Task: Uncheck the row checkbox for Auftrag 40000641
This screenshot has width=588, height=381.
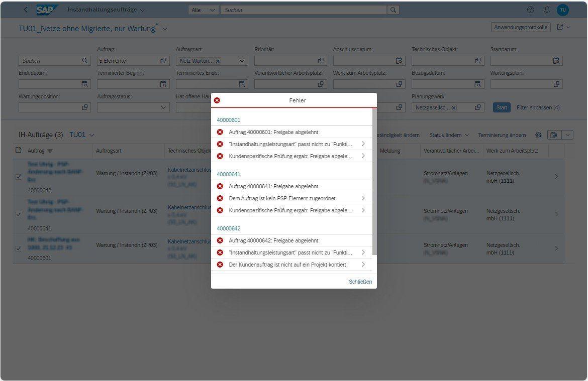Action: click(19, 214)
